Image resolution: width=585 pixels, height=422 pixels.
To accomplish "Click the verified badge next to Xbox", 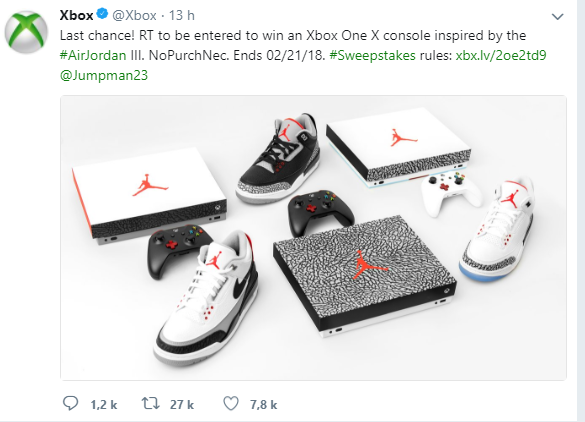I will (x=102, y=14).
